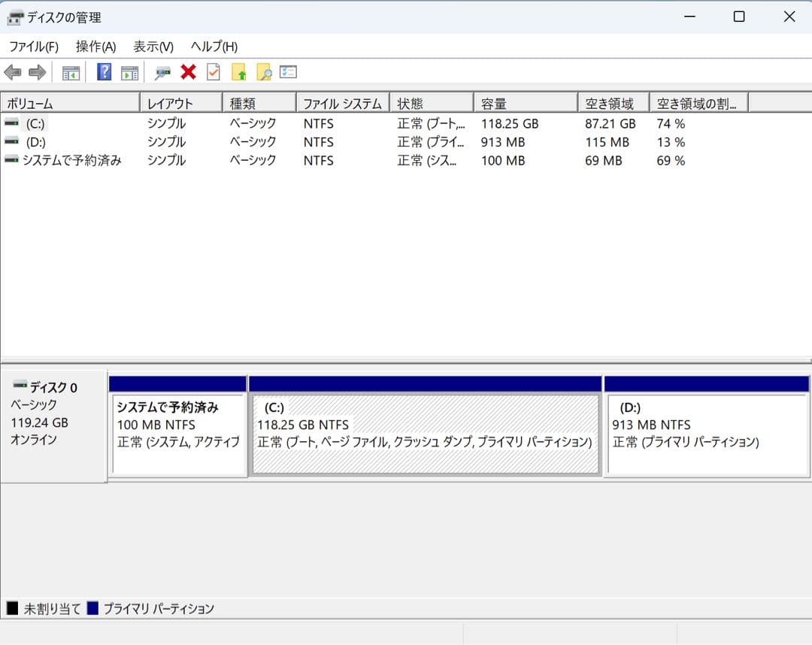
Task: Maximize the Disk Management window
Action: tap(739, 17)
